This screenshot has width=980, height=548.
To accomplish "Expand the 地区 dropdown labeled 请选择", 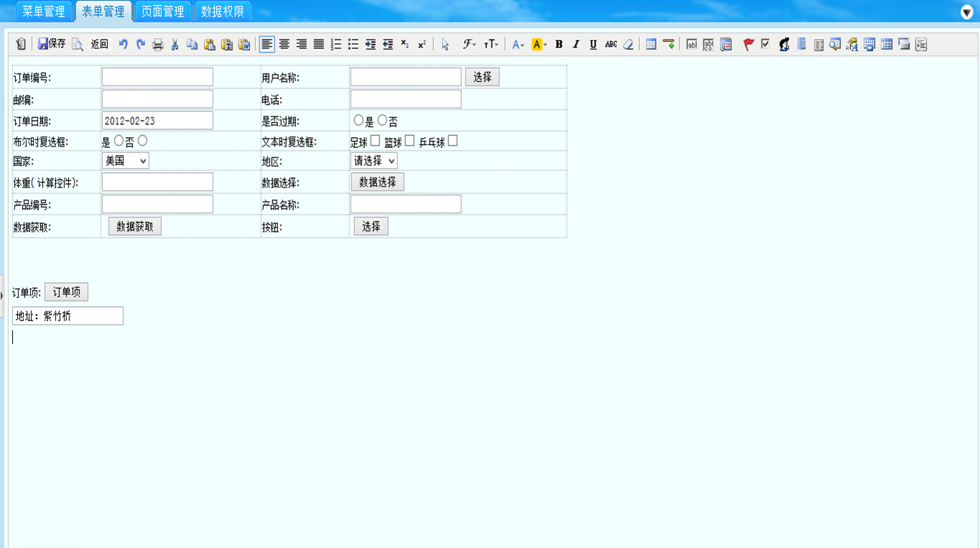I will (x=372, y=160).
